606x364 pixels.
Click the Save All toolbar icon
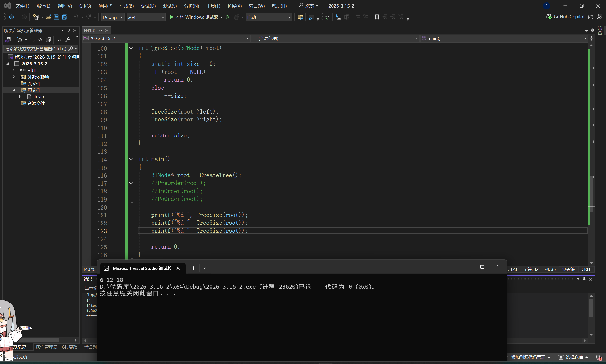point(65,17)
